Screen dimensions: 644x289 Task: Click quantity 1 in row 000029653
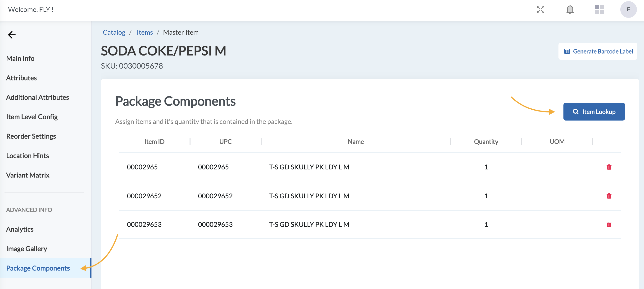pos(486,224)
